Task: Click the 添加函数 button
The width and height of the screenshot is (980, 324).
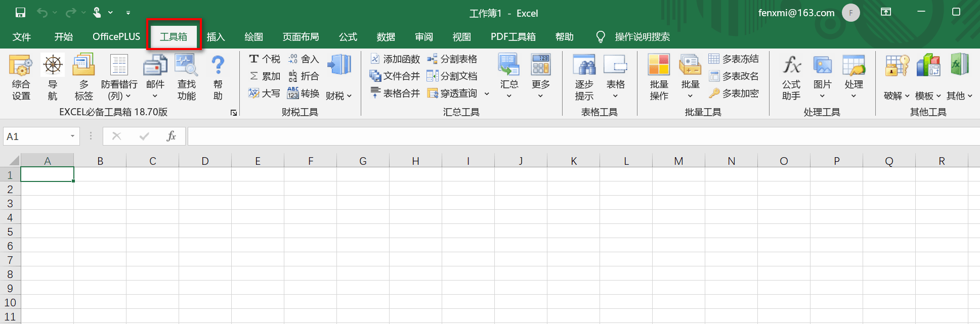Action: (x=395, y=59)
